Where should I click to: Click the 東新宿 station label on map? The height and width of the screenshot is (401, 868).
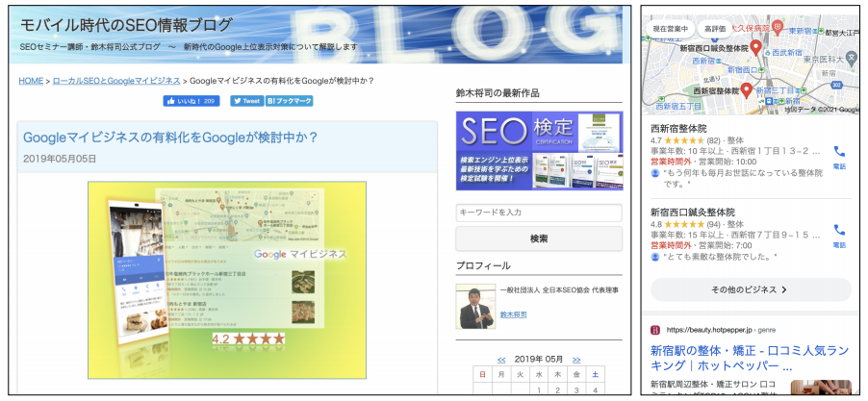pos(800,31)
